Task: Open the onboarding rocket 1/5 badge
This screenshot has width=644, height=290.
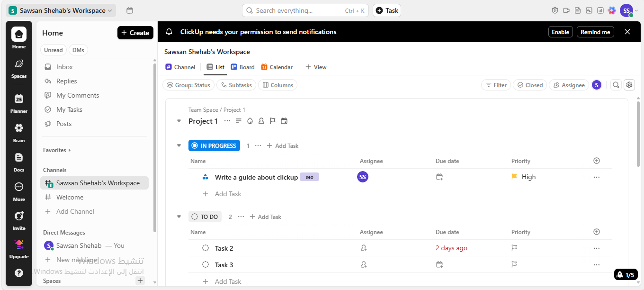Action: pyautogui.click(x=626, y=275)
